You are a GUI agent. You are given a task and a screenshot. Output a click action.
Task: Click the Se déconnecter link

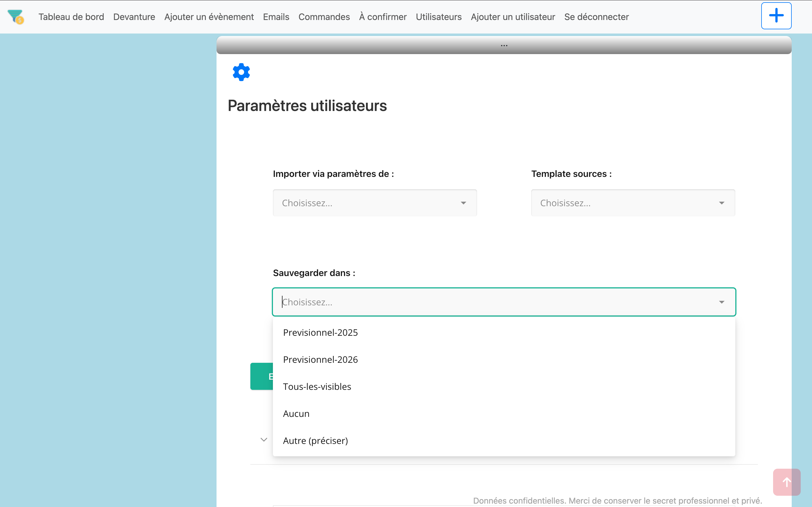(596, 17)
